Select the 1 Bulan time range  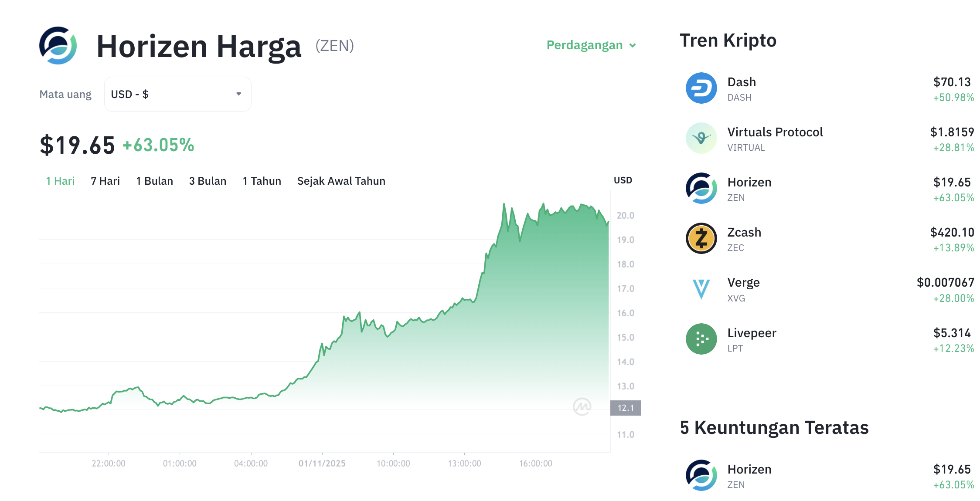click(x=155, y=181)
